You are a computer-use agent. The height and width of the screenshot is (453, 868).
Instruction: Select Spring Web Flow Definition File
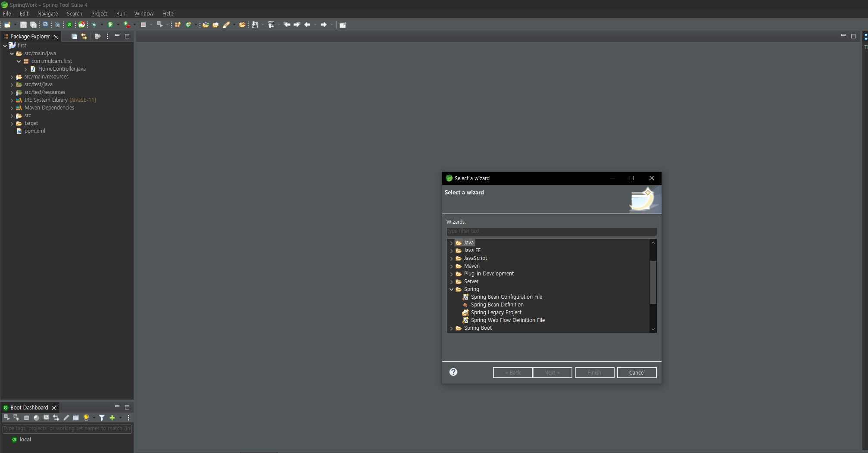click(508, 320)
